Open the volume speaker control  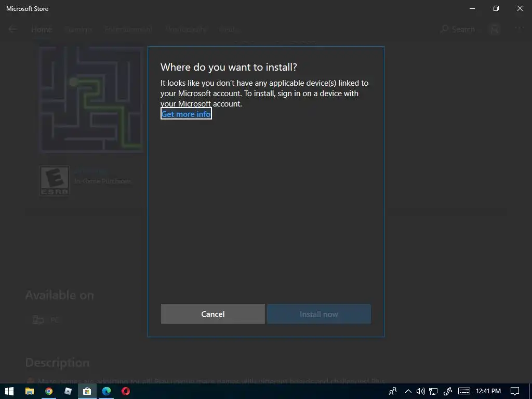(x=420, y=391)
